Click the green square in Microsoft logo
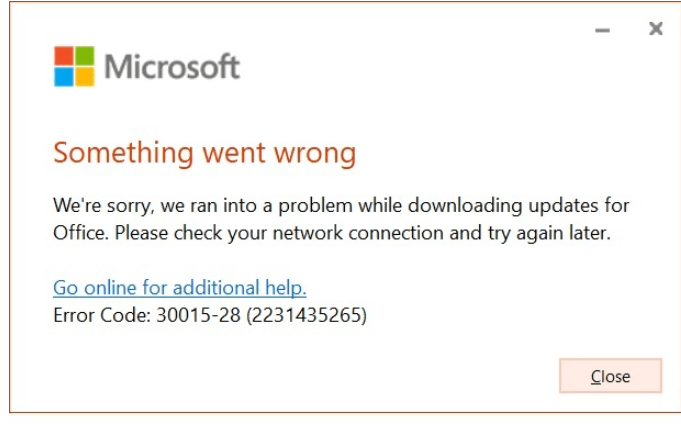Image resolution: width=681 pixels, height=430 pixels. click(x=84, y=56)
